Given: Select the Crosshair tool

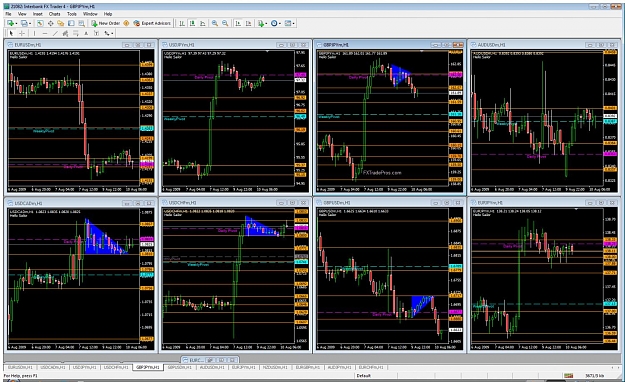Looking at the screenshot, I should coord(22,33).
